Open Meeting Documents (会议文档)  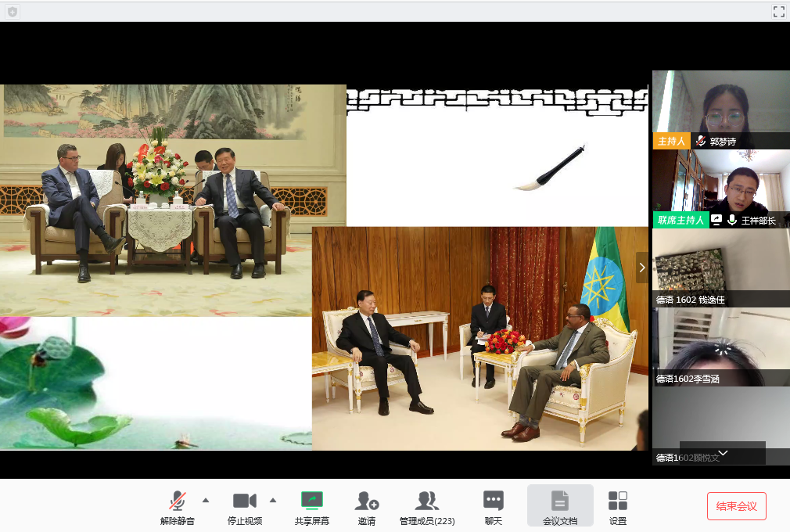pos(560,506)
